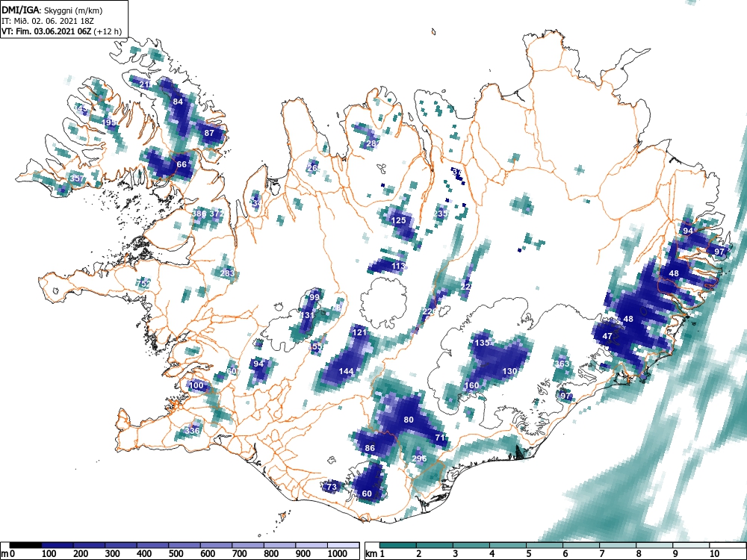Click the map value 80

tap(409, 420)
